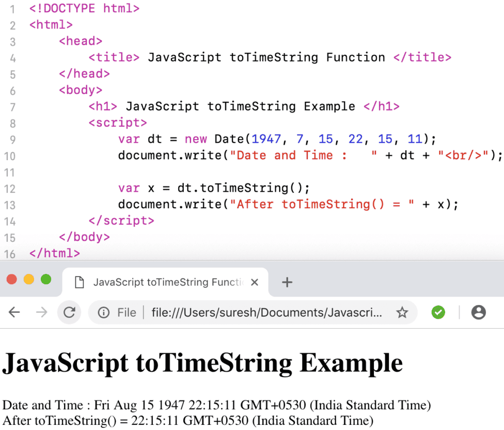Image resolution: width=504 pixels, height=430 pixels.
Task: Click the document icon on the browser tab
Action: pos(78,282)
